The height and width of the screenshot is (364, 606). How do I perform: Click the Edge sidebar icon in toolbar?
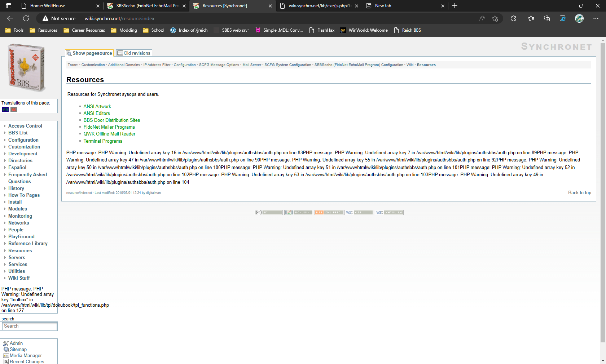click(x=563, y=18)
